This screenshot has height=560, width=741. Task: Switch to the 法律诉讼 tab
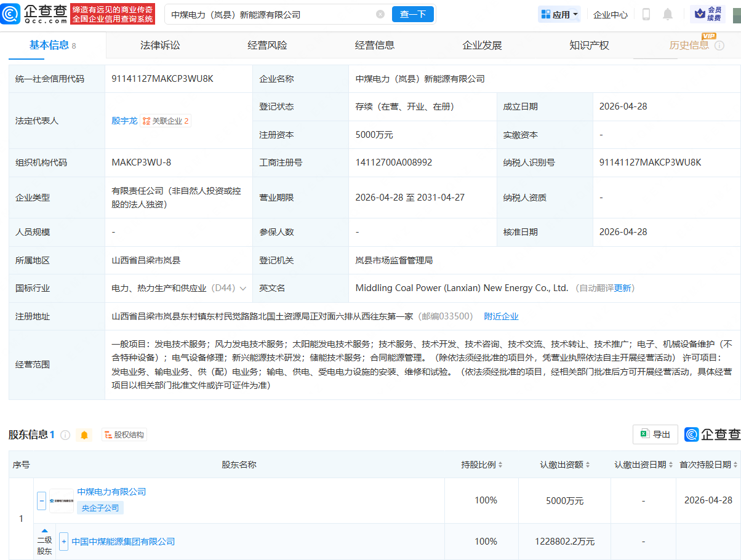click(x=160, y=45)
